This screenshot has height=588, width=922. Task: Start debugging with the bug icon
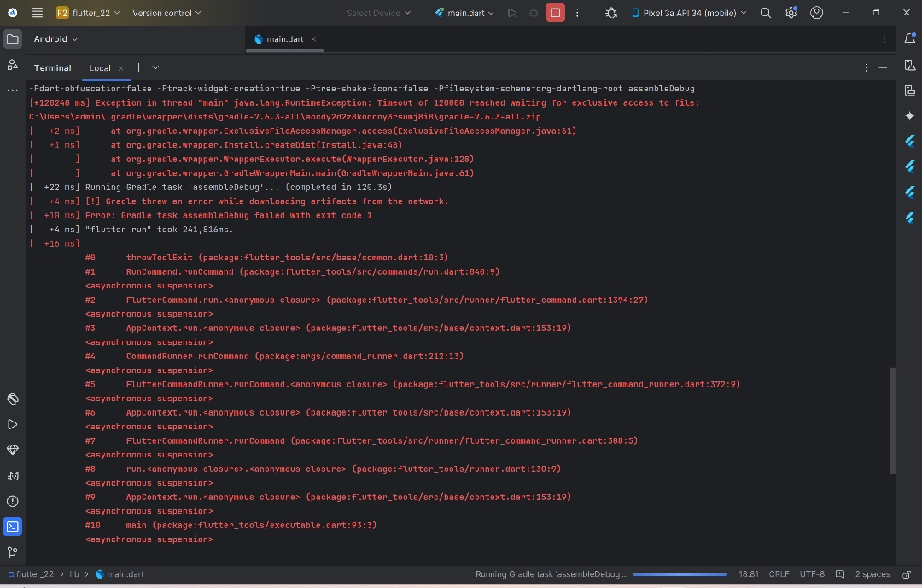[x=534, y=12]
